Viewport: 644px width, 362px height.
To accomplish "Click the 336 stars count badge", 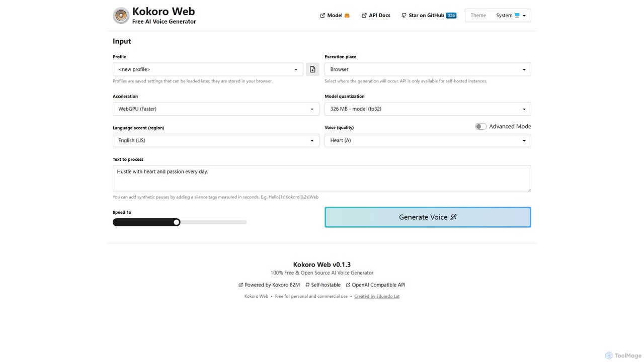I will click(451, 16).
